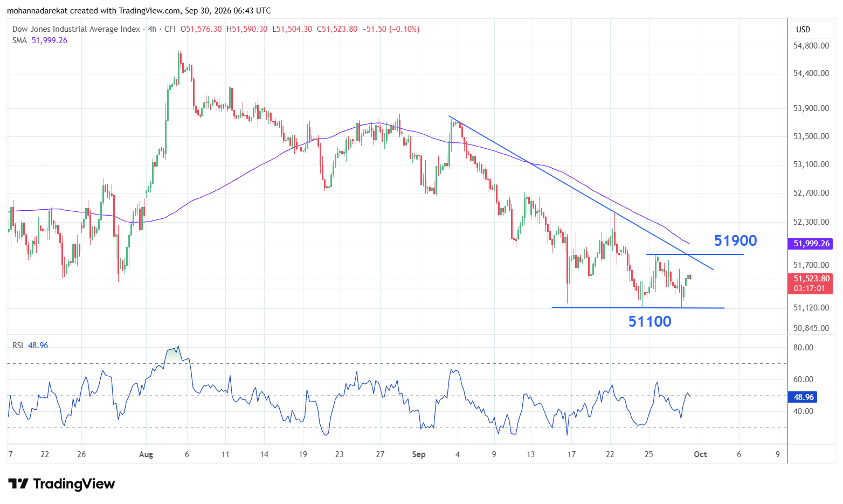Viewport: 843px width, 504px height.
Task: Click the 60.00 RSI axis label
Action: point(803,379)
